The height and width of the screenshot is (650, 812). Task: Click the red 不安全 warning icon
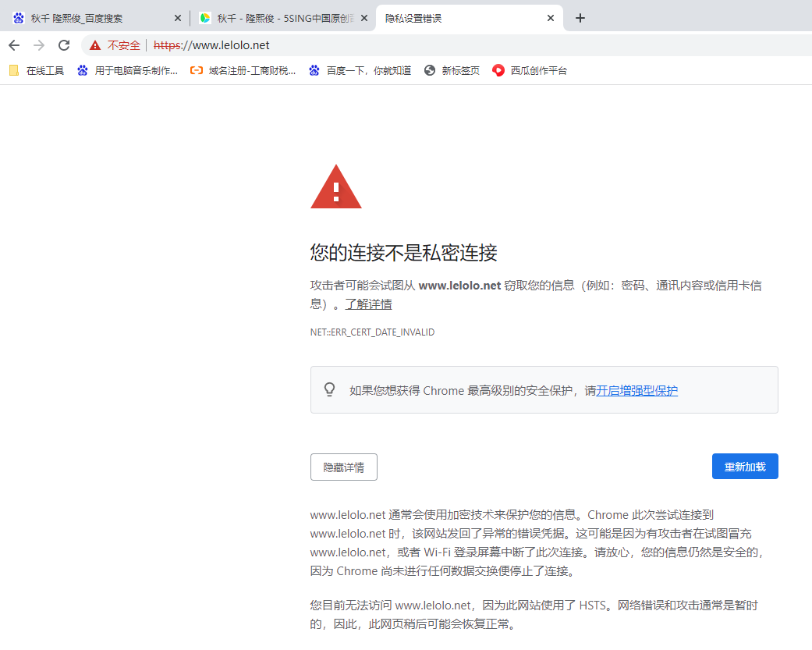pos(95,45)
